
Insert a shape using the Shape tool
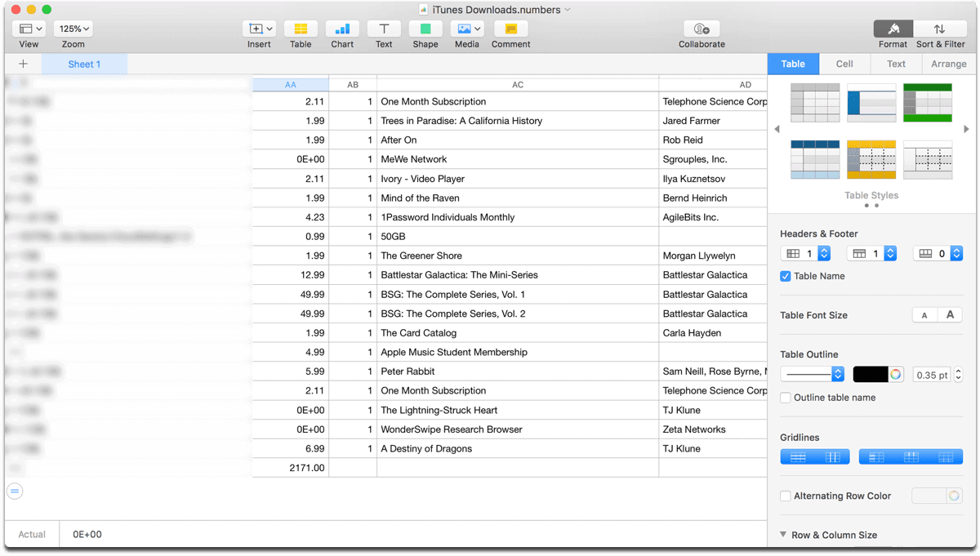click(x=425, y=29)
